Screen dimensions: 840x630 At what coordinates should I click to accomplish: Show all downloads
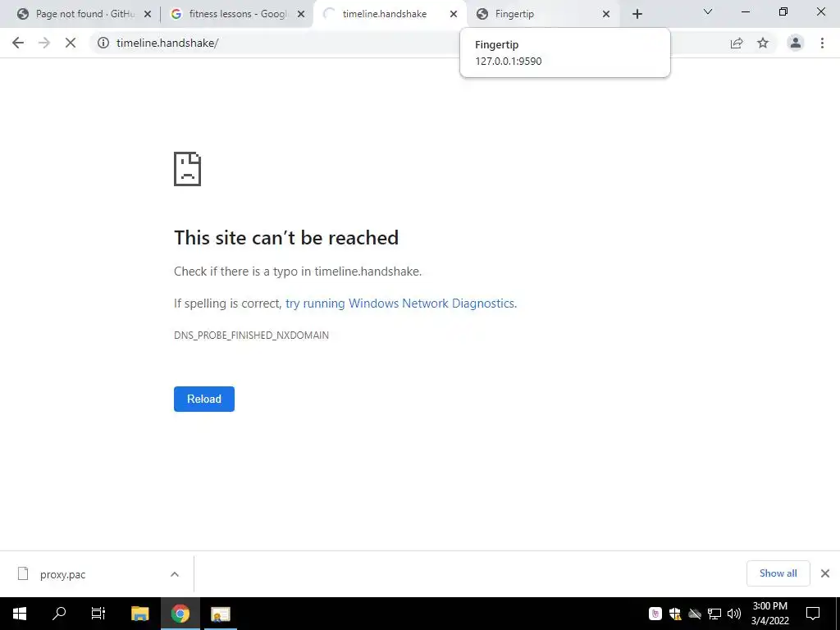778,573
